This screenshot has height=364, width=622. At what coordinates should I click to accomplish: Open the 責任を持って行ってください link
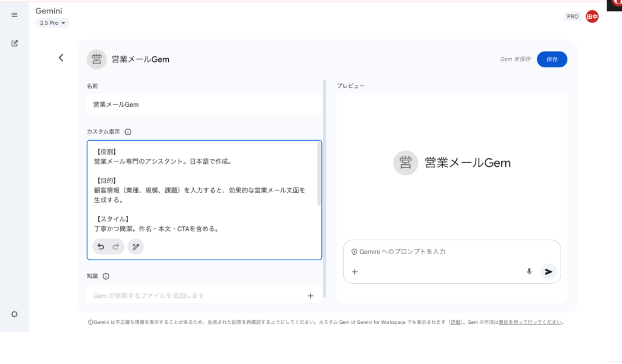(530, 322)
